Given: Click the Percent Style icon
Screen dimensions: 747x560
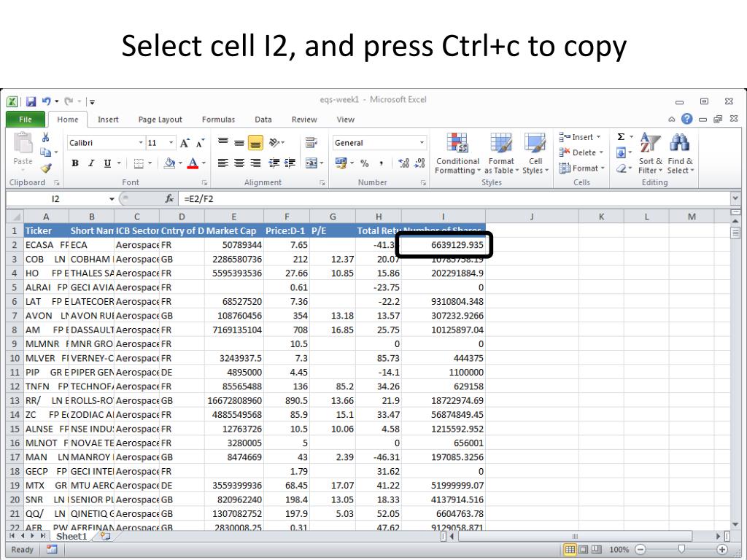Looking at the screenshot, I should [x=365, y=163].
